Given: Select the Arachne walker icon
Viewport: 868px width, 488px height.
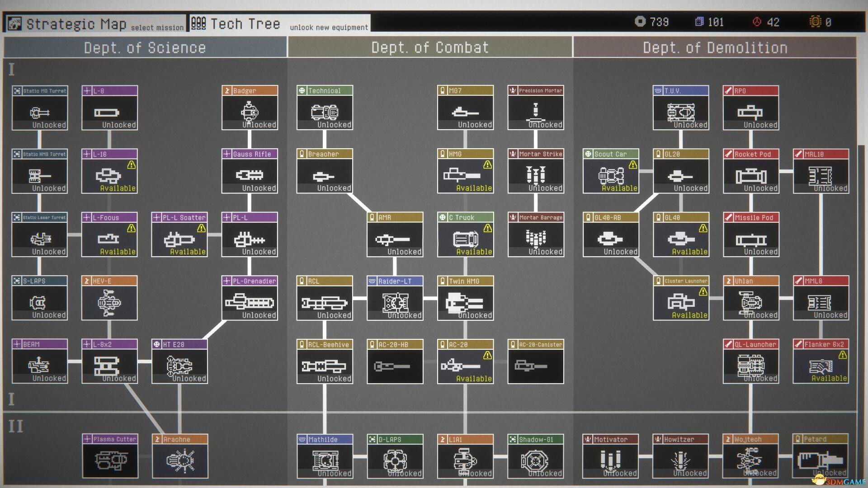Looking at the screenshot, I should click(180, 460).
